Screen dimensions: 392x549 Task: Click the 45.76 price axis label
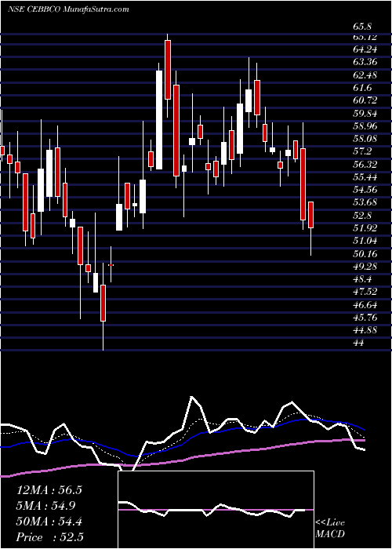click(365, 318)
